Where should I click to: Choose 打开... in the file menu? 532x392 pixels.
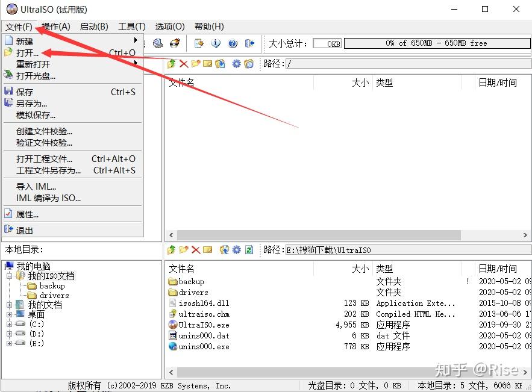click(72, 53)
